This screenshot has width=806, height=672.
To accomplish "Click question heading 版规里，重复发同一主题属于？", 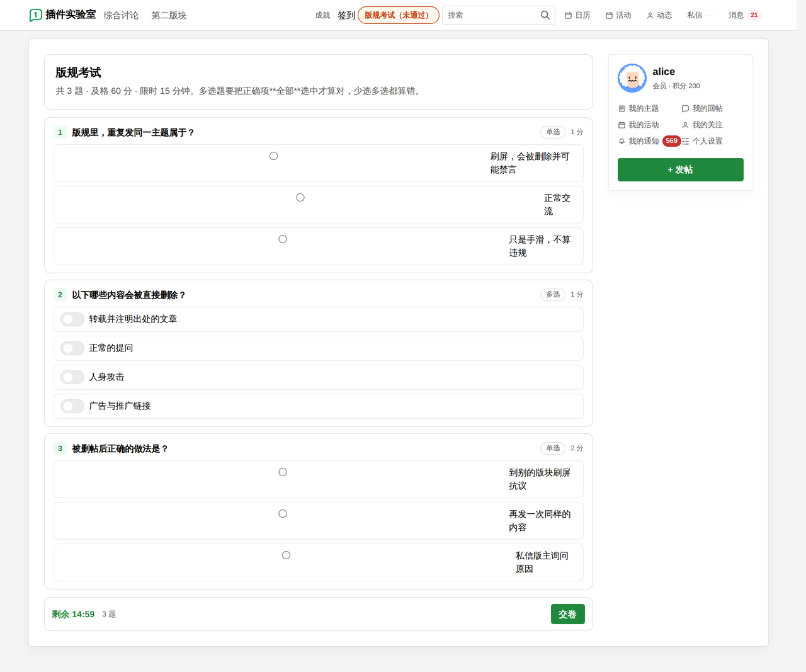I will (133, 132).
